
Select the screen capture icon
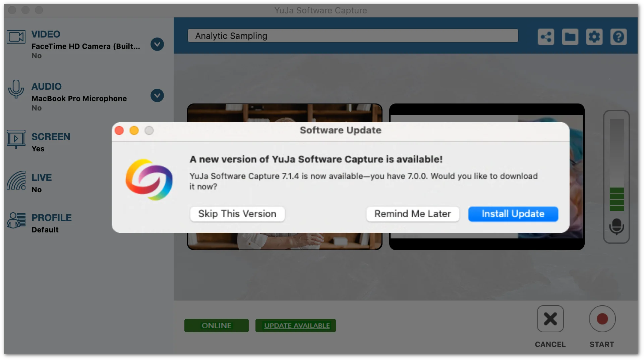point(16,139)
